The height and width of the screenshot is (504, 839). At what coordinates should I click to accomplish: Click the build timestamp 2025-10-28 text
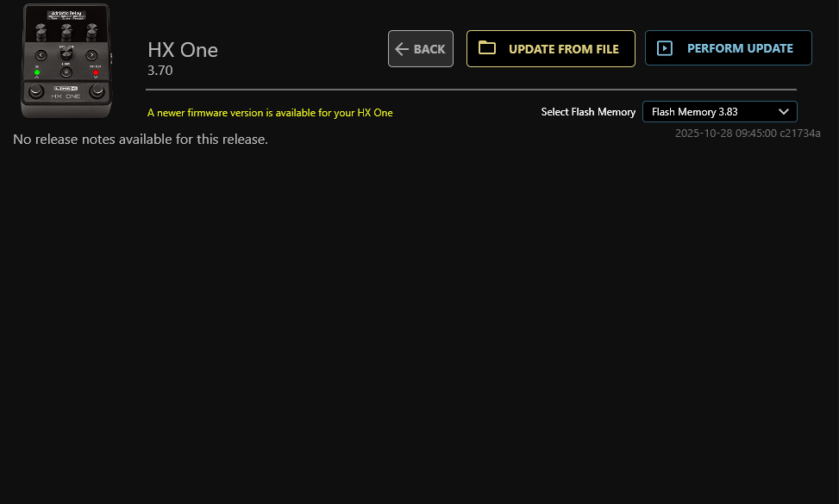click(747, 134)
